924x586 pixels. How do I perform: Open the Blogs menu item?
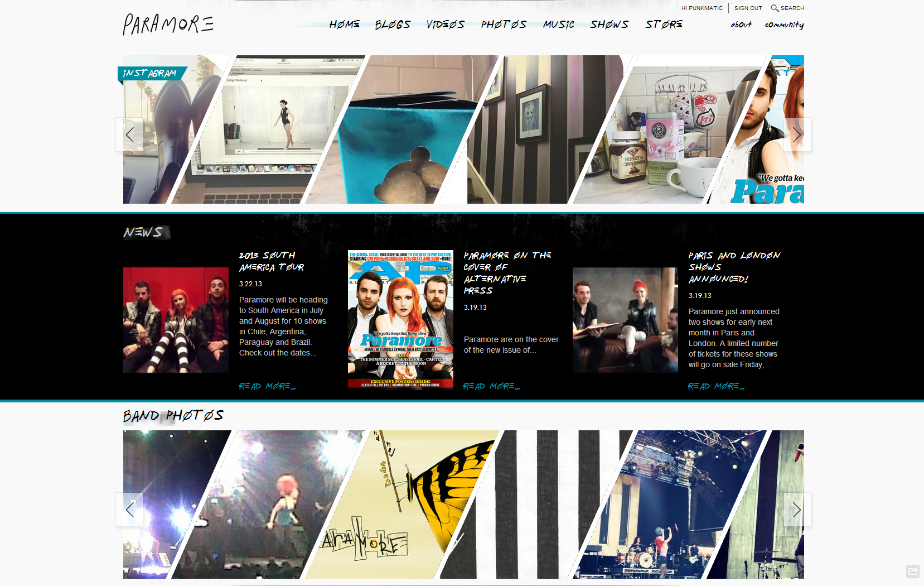pyautogui.click(x=393, y=25)
